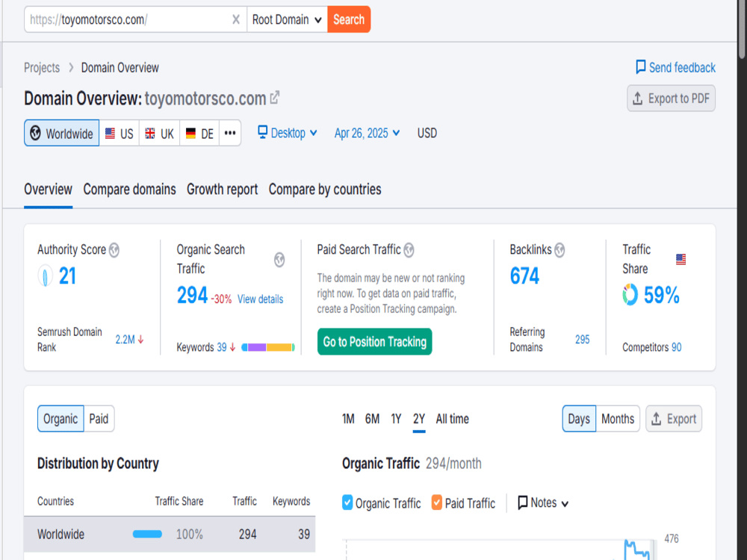747x560 pixels.
Task: Click the Worldwide traffic share blue bar
Action: [147, 535]
